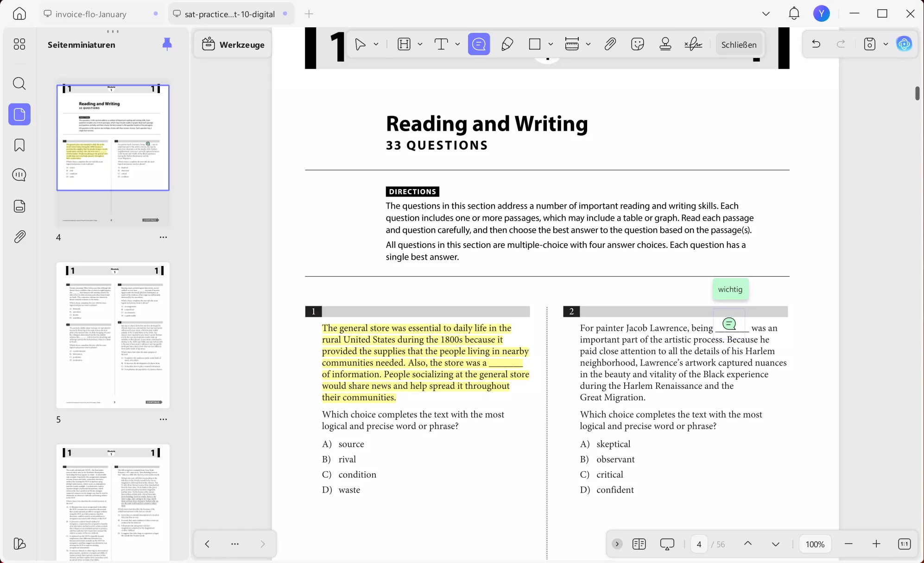Unpin the Seitenminiaturen panel
Image resolution: width=924 pixels, height=563 pixels.
click(167, 44)
